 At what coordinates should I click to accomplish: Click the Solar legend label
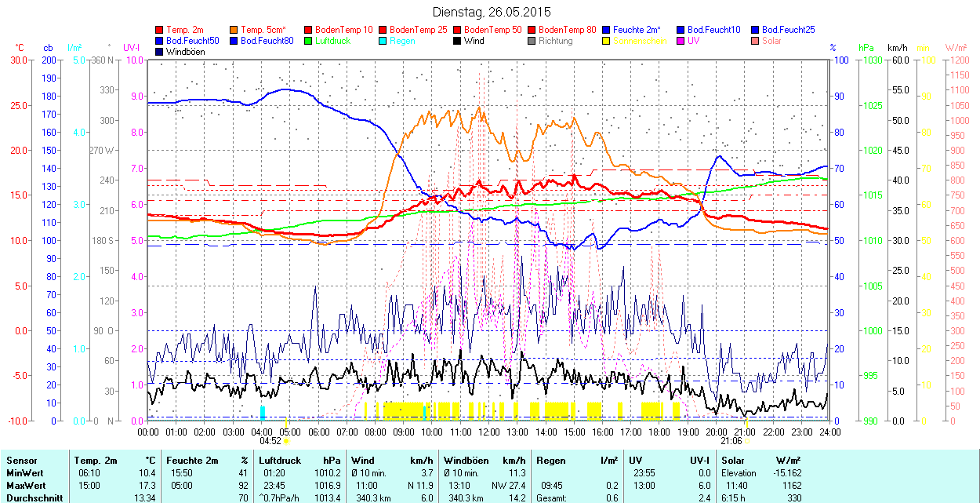point(771,41)
